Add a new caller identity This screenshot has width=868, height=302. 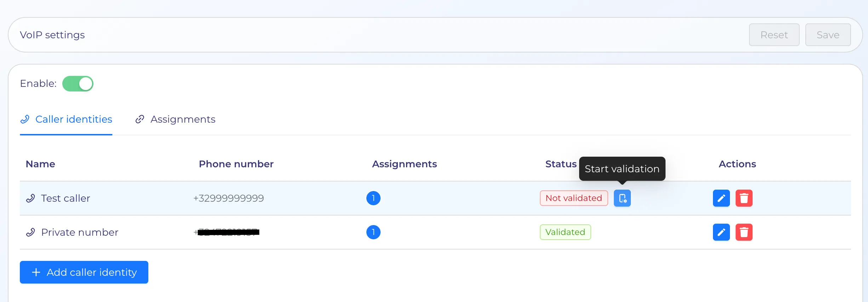coord(84,272)
